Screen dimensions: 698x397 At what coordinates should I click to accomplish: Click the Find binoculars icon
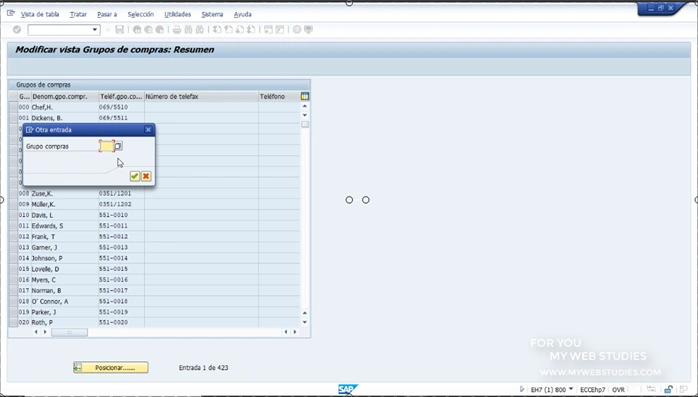(188, 30)
